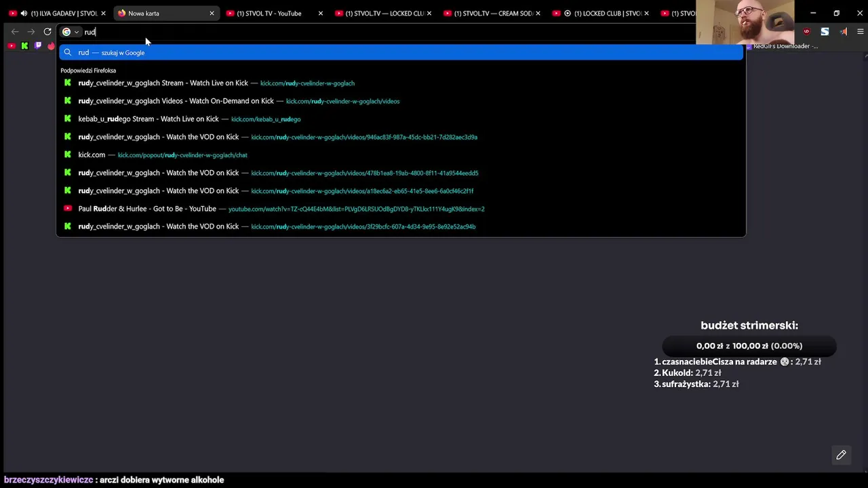Open the uBlock Origin extension icon
The image size is (868, 488).
pos(806,32)
